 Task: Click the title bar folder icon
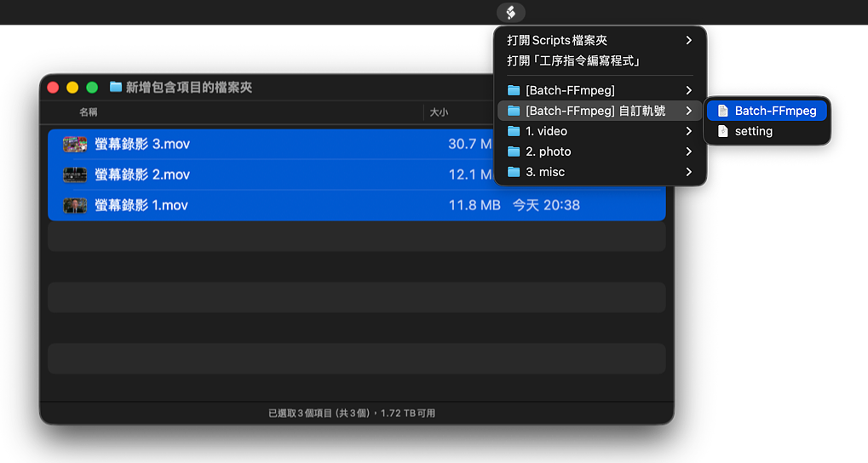tap(116, 87)
